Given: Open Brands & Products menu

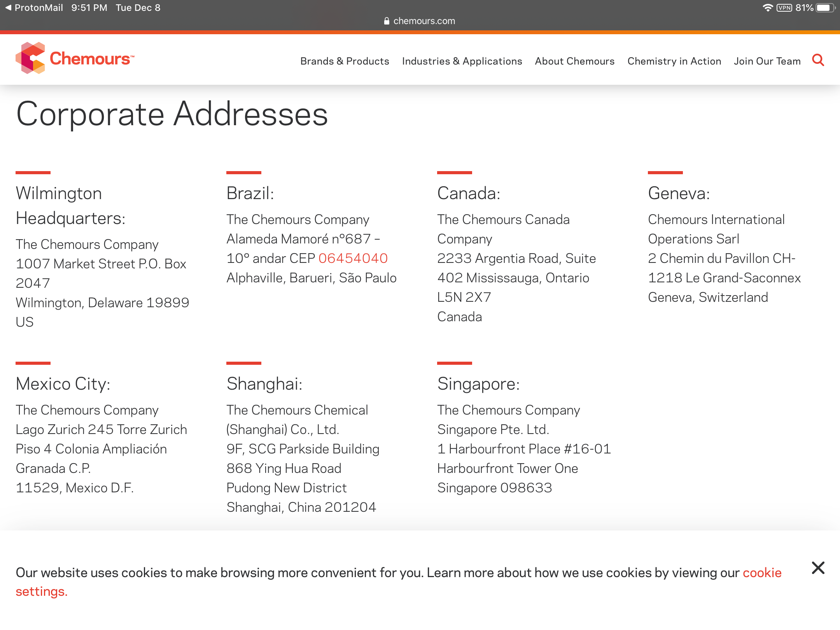Looking at the screenshot, I should [345, 61].
